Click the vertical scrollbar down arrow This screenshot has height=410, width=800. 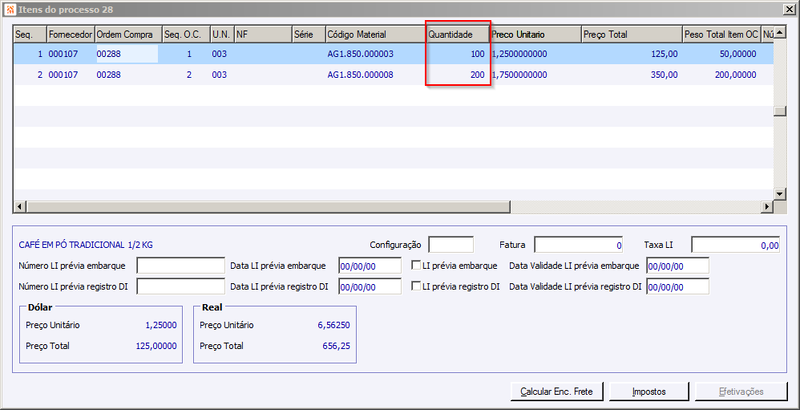[779, 194]
